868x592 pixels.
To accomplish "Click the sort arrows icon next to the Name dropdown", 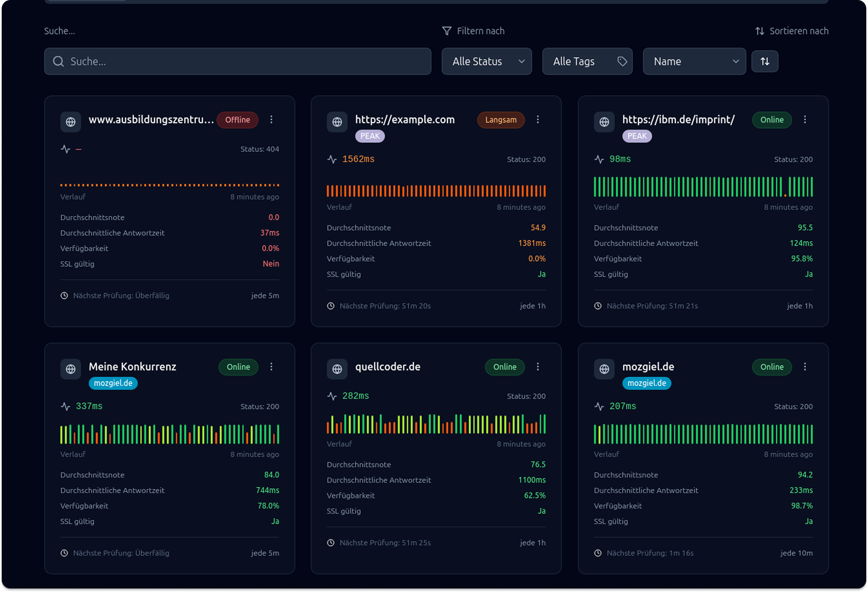I will 765,61.
